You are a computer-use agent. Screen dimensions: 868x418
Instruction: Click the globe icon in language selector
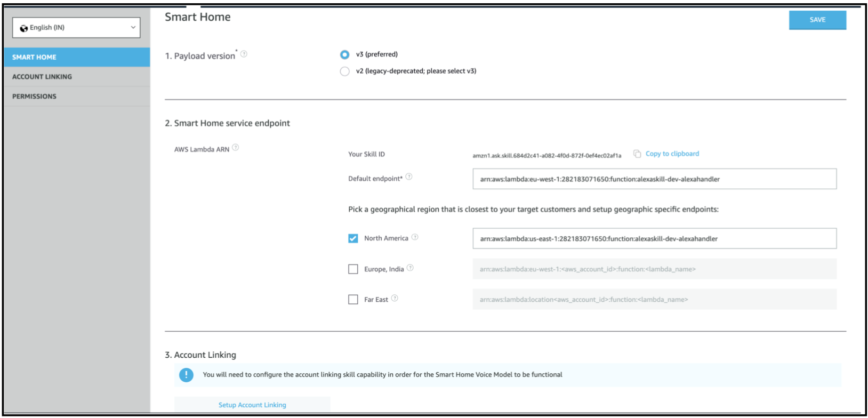23,28
